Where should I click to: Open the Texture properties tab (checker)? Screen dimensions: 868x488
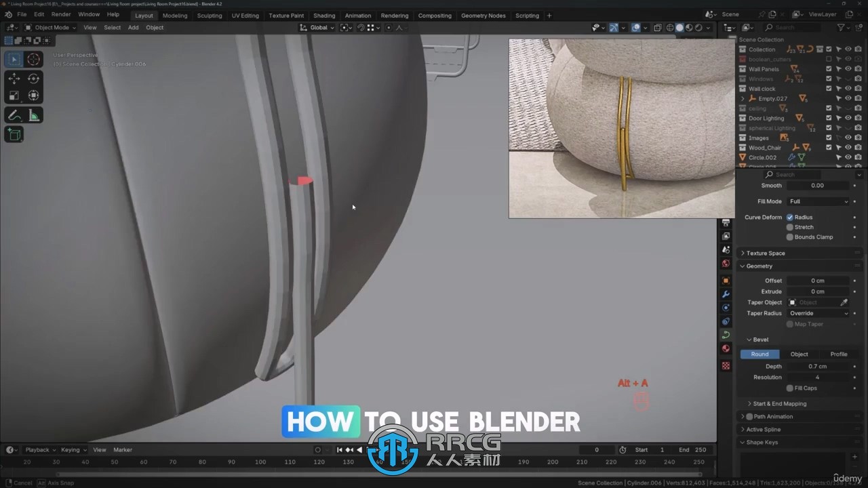pyautogui.click(x=726, y=365)
